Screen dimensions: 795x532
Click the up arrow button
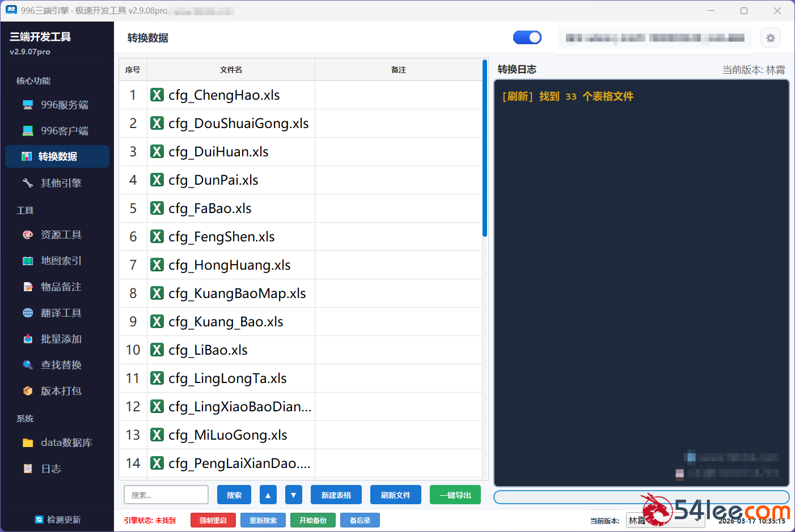coord(268,495)
